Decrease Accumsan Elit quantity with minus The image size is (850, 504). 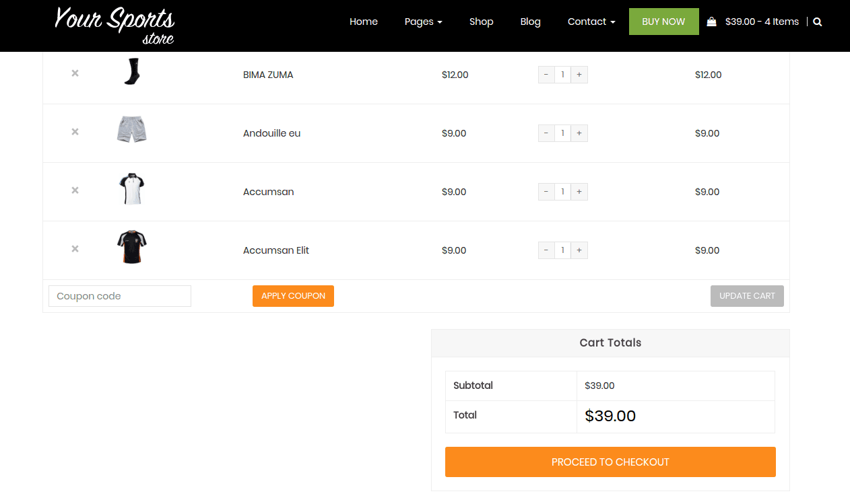[x=546, y=250]
